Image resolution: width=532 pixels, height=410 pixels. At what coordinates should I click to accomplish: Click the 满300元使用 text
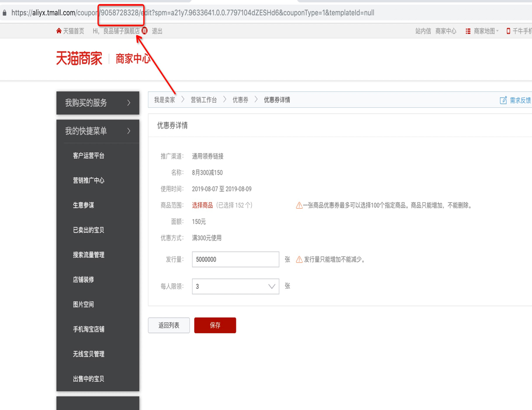click(207, 238)
